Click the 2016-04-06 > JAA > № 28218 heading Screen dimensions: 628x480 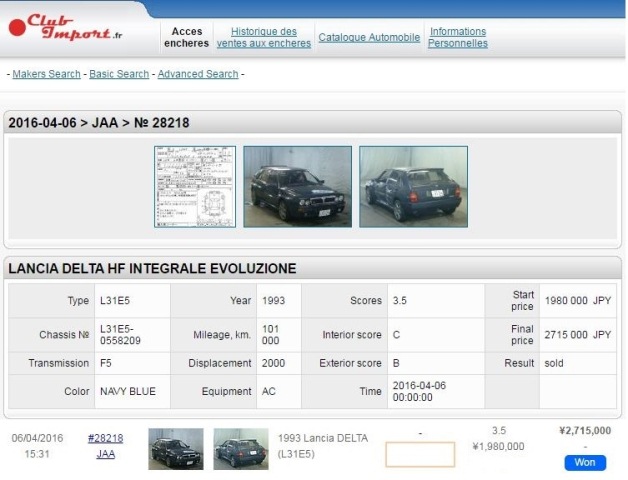point(99,123)
